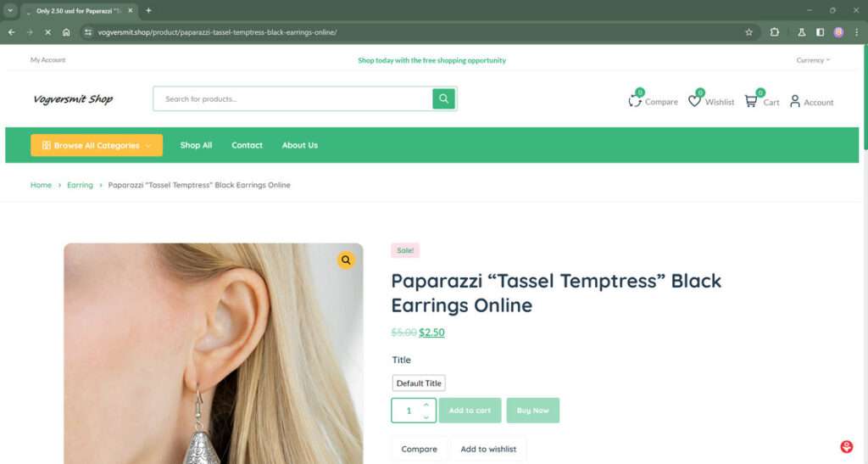This screenshot has width=868, height=464.
Task: Decrease quantity with the down arrow
Action: pyautogui.click(x=426, y=417)
